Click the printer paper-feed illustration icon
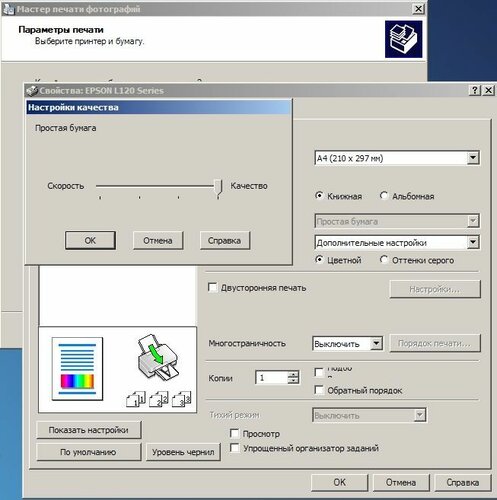 pos(158,358)
